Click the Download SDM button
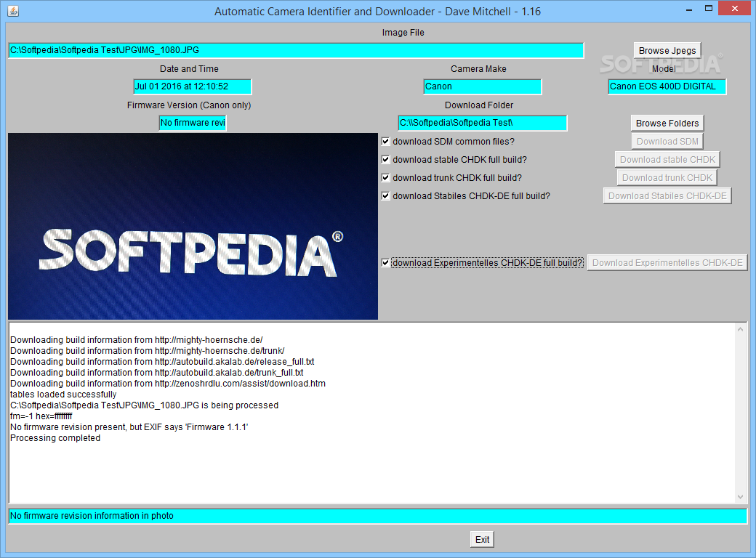The image size is (756, 558). (667, 142)
